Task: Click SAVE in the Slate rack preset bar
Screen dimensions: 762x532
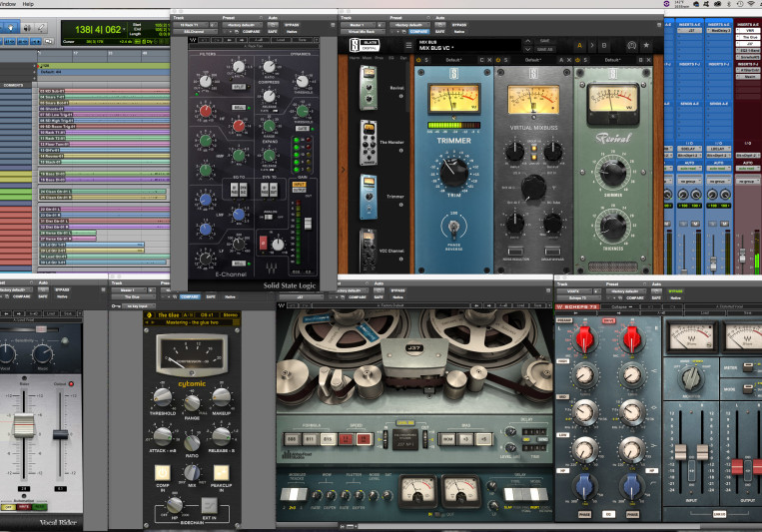Action: click(545, 41)
